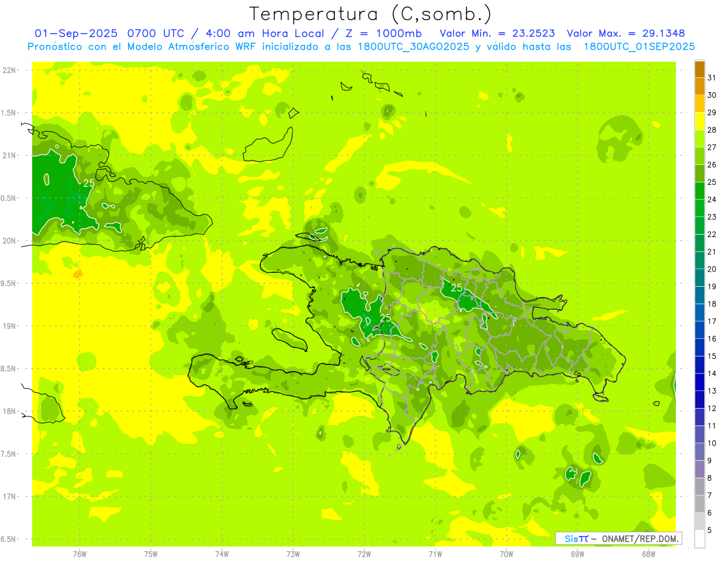Screen dimensions: 728x562
Task: Click the "71W" longitude label
Action: tap(435, 554)
